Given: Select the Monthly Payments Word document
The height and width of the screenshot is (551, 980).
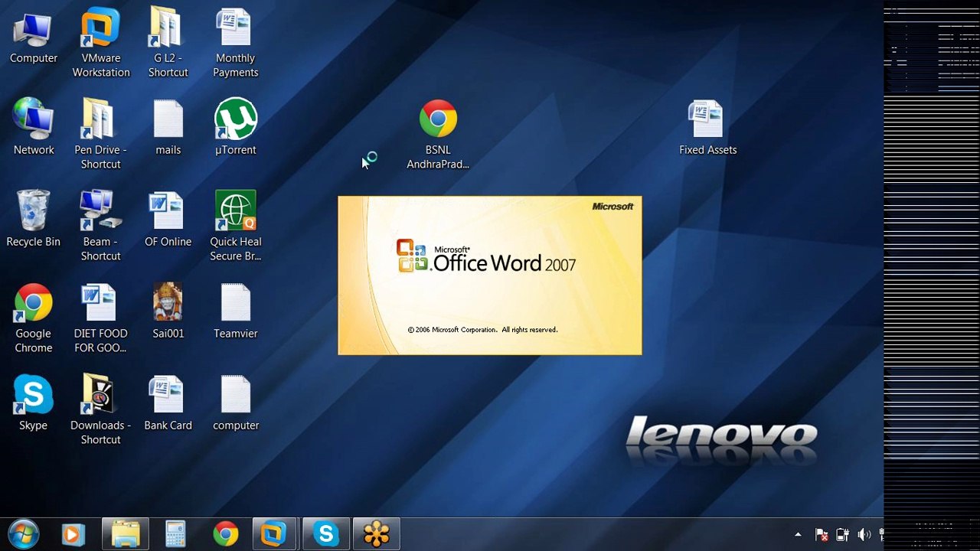Looking at the screenshot, I should (x=235, y=43).
